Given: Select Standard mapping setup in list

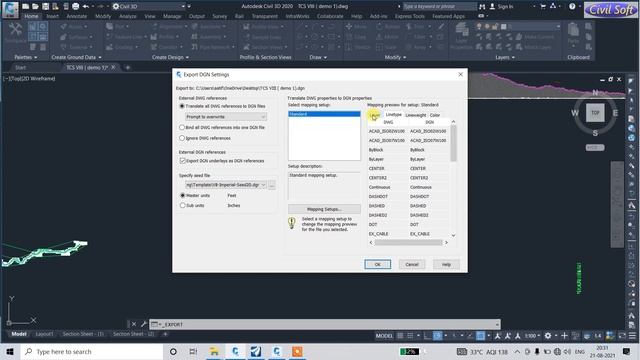Looking at the screenshot, I should pos(324,114).
